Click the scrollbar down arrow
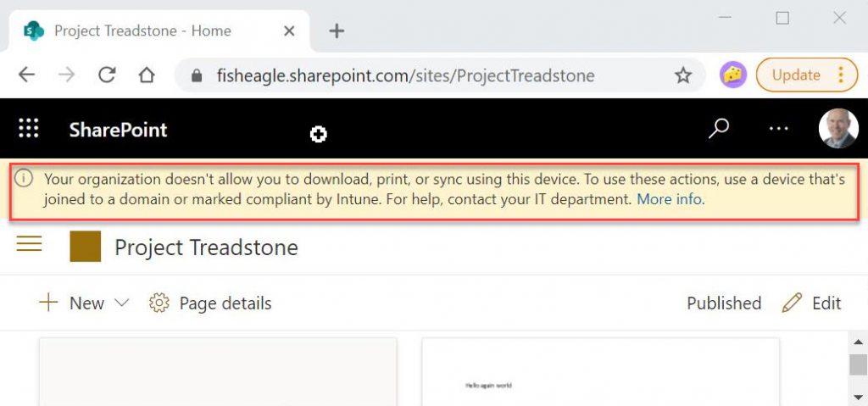 858,398
